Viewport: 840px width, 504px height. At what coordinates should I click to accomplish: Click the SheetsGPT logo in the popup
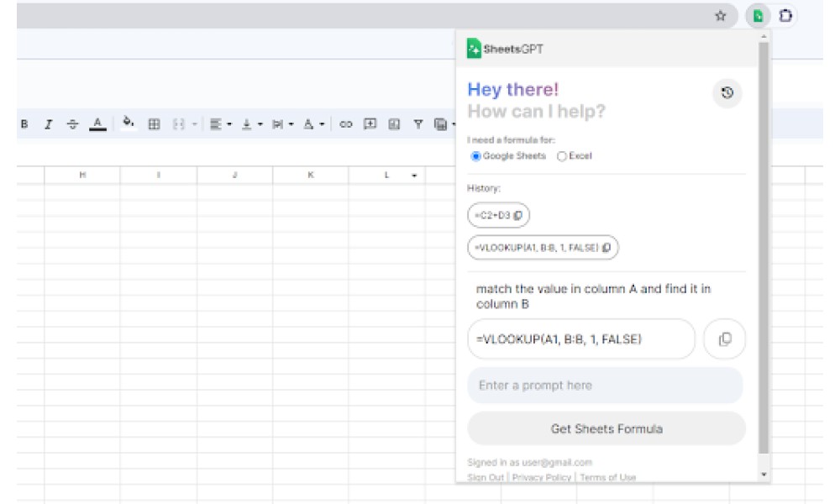[505, 49]
